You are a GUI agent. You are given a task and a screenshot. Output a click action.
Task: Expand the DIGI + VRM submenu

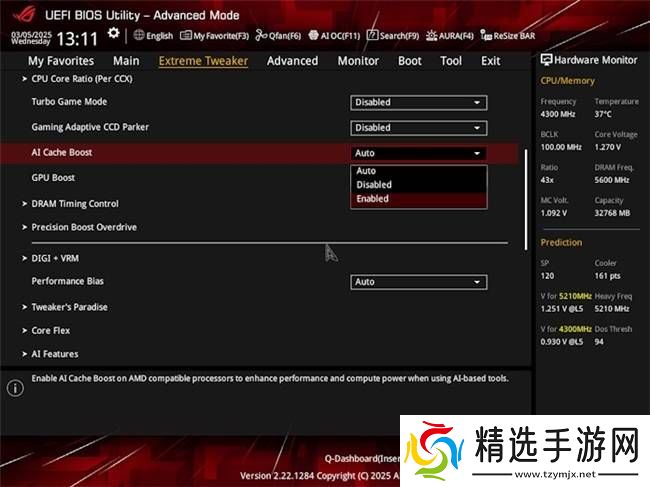[x=55, y=258]
